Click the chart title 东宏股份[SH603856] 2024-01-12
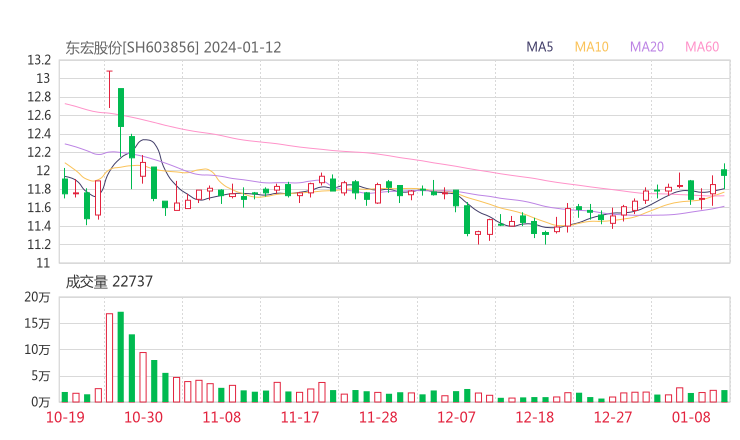The height and width of the screenshot is (440, 740). (173, 47)
